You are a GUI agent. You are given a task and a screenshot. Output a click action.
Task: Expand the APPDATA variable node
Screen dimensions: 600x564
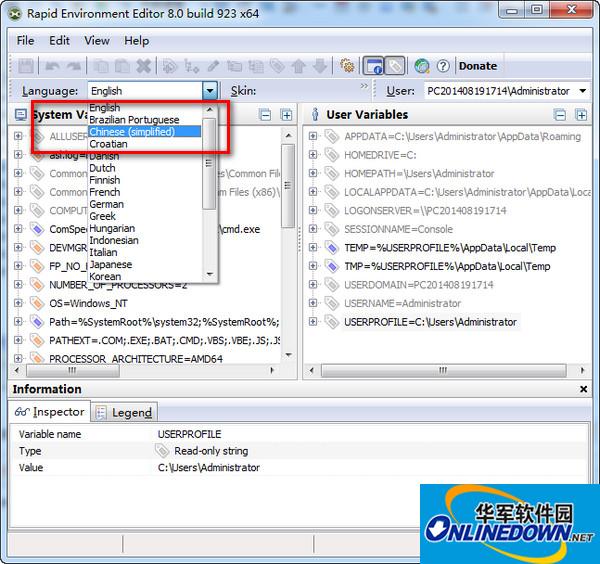(x=313, y=136)
